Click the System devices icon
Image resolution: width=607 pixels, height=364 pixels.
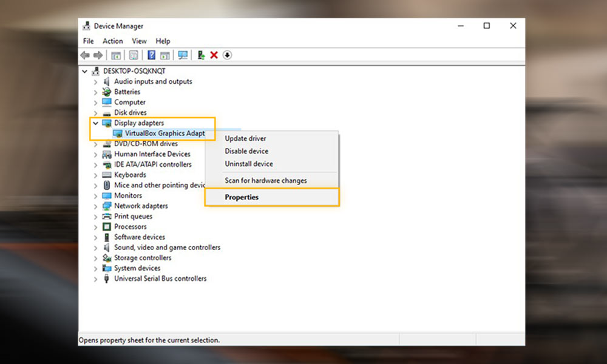(106, 268)
